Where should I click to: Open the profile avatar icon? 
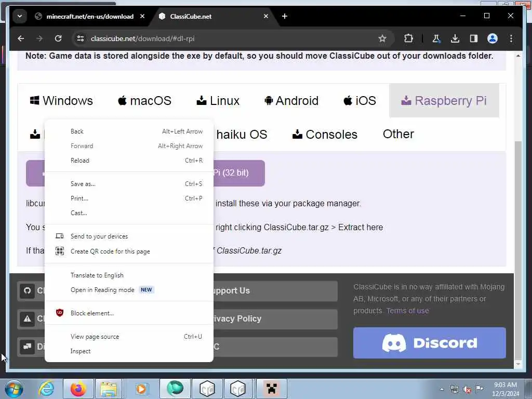(x=493, y=38)
